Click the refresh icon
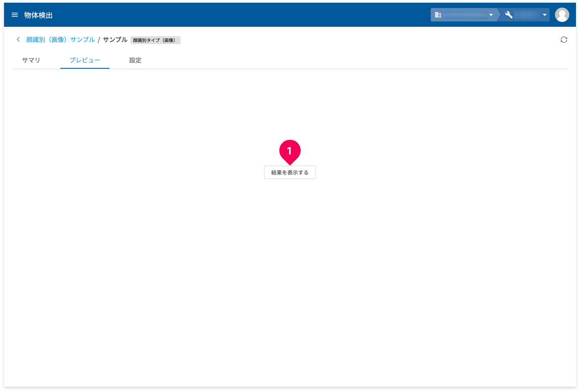 point(564,40)
